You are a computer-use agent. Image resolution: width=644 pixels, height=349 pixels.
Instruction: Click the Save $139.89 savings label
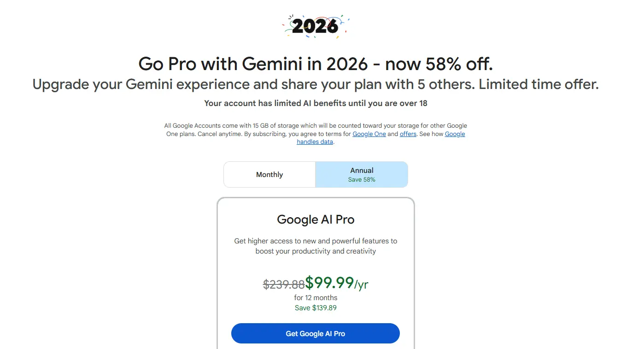pyautogui.click(x=316, y=308)
